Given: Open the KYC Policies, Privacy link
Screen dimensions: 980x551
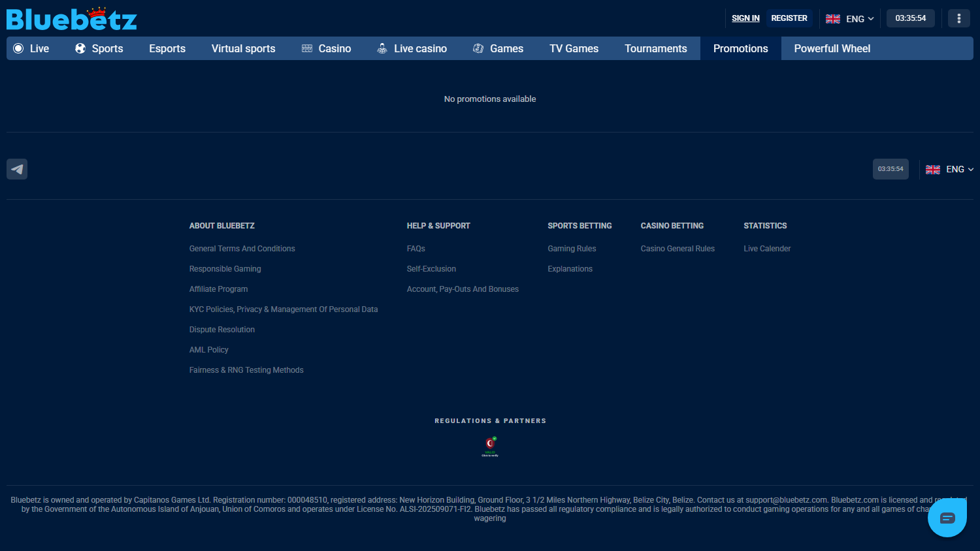Looking at the screenshot, I should 284,309.
